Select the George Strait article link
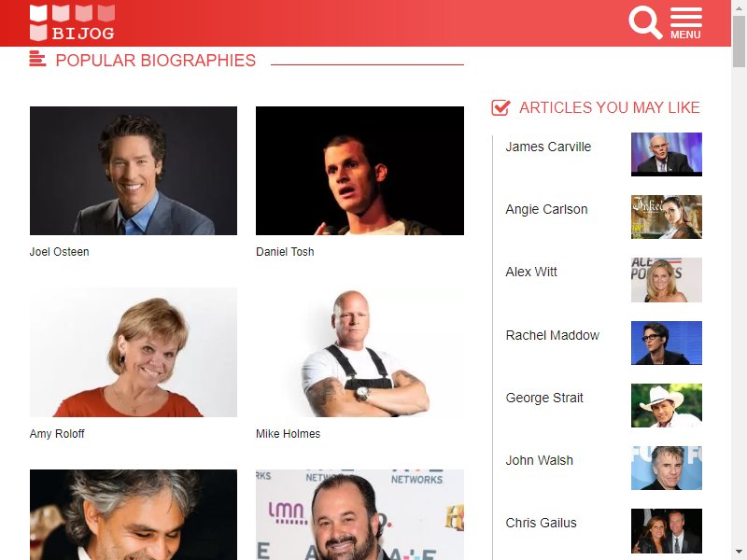 coord(544,398)
